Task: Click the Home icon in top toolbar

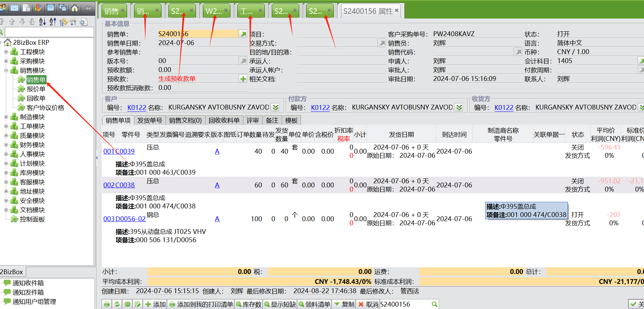Action: [75, 8]
